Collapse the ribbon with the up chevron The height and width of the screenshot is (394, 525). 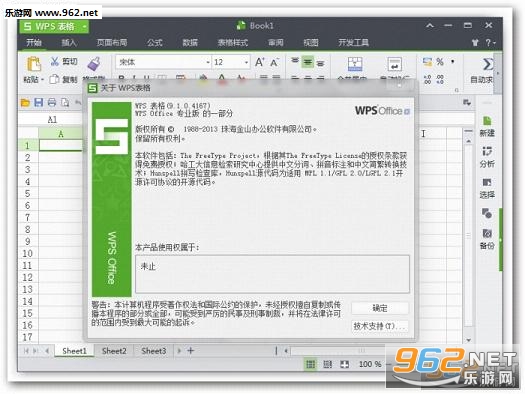pyautogui.click(x=430, y=25)
